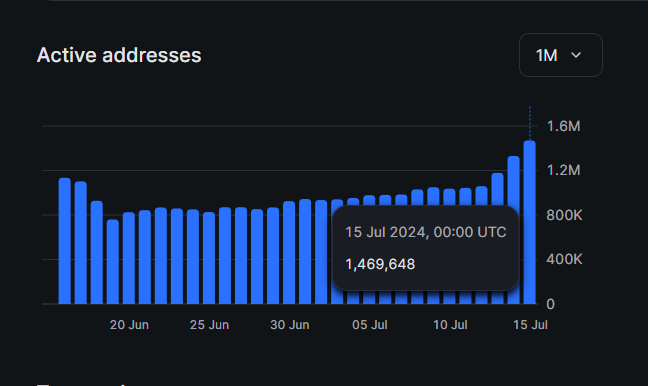This screenshot has width=650, height=386.
Task: Click the "15 Jul" date label
Action: (530, 325)
